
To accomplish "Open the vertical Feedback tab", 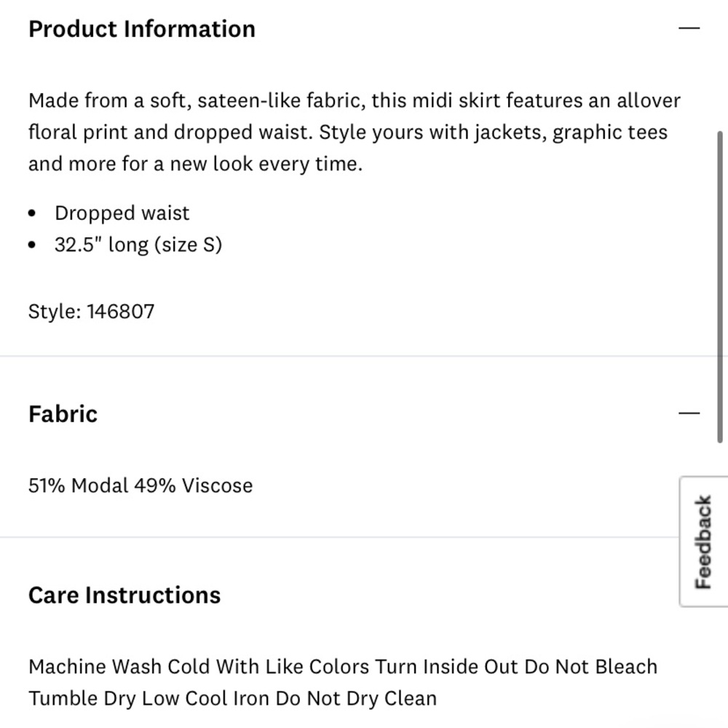I will (x=703, y=542).
